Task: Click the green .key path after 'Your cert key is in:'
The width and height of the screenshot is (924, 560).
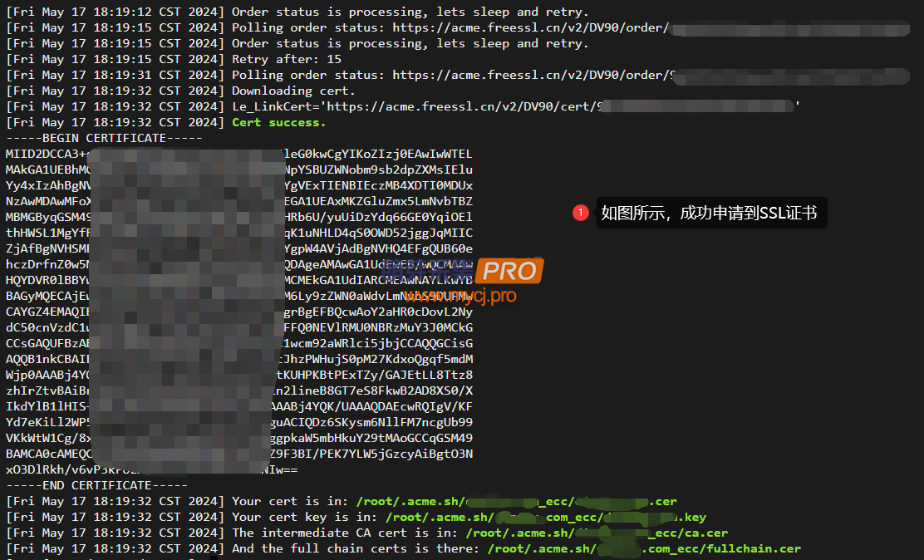Action: point(546,518)
